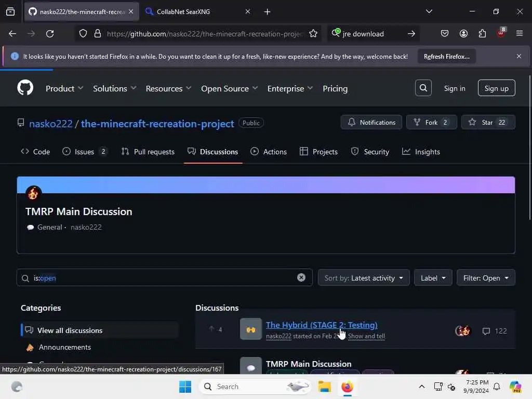The height and width of the screenshot is (399, 532).
Task: Bookmark this page with the star icon
Action: click(x=313, y=34)
